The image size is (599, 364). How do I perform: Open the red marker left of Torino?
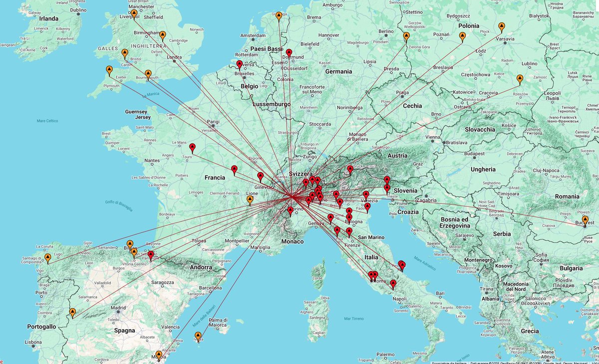click(290, 212)
